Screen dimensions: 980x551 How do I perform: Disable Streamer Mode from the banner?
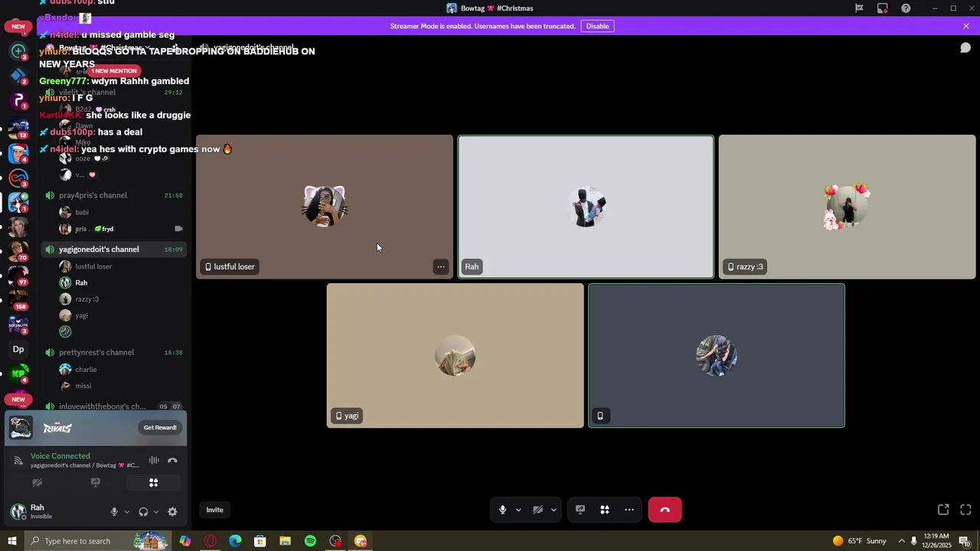pos(597,26)
